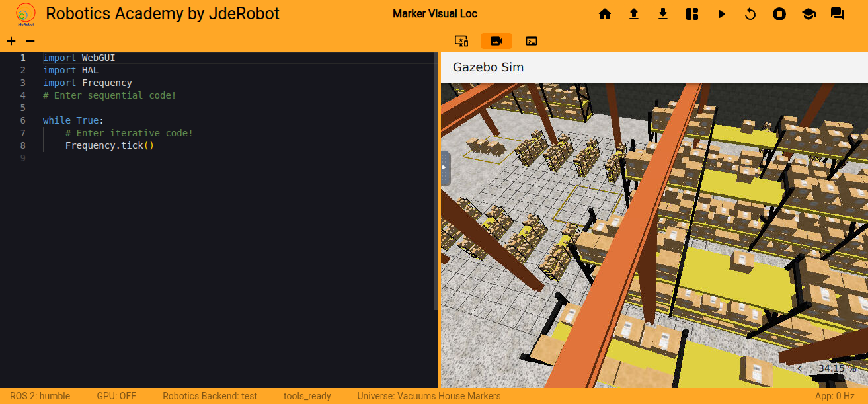
Task: Click the home icon in top toolbar
Action: click(x=604, y=14)
